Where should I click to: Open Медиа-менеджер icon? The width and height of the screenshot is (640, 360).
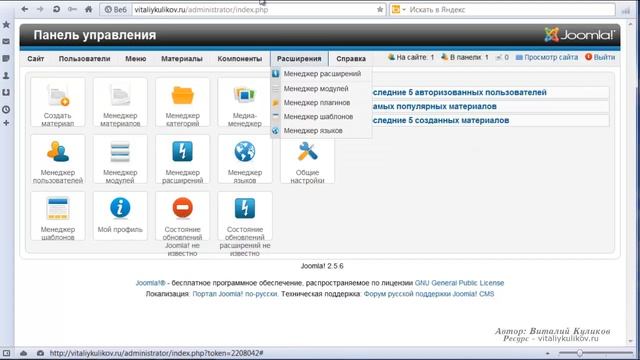[x=244, y=102]
